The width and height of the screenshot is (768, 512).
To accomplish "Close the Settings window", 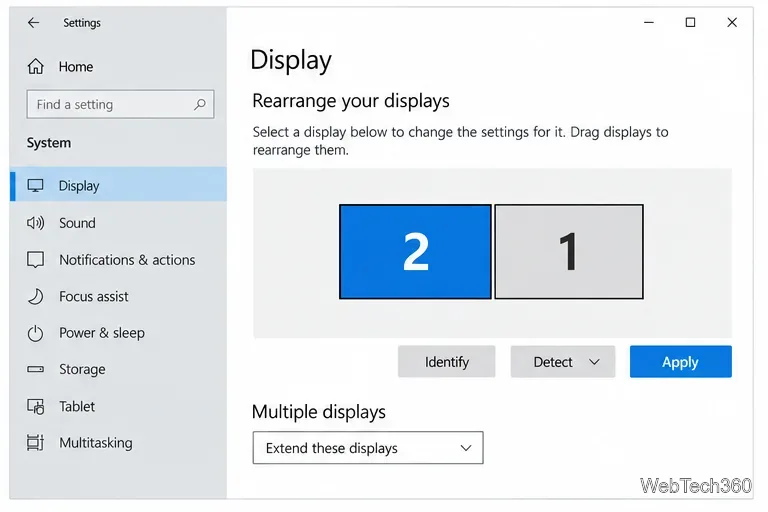I will point(732,23).
